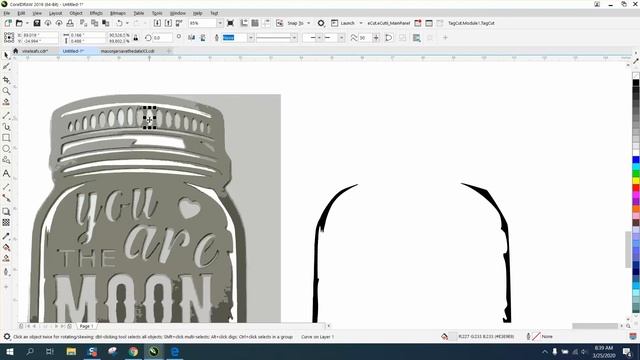The image size is (640, 360).
Task: Select the Ellipse tool
Action: click(6, 149)
